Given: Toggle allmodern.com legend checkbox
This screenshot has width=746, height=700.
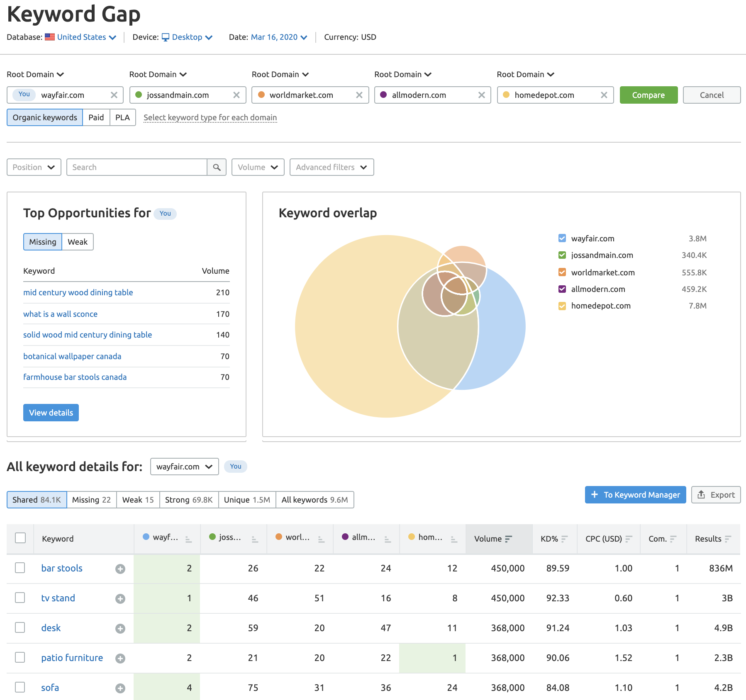Looking at the screenshot, I should (562, 289).
